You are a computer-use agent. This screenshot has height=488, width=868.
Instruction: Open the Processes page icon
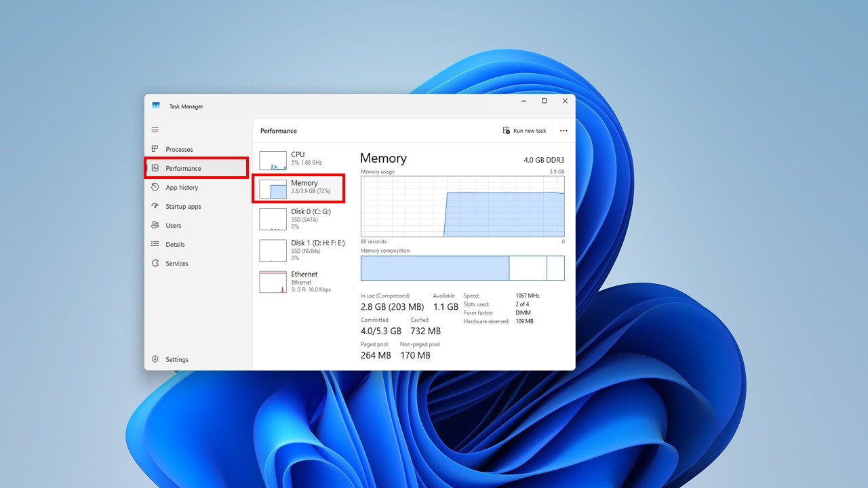pyautogui.click(x=155, y=149)
